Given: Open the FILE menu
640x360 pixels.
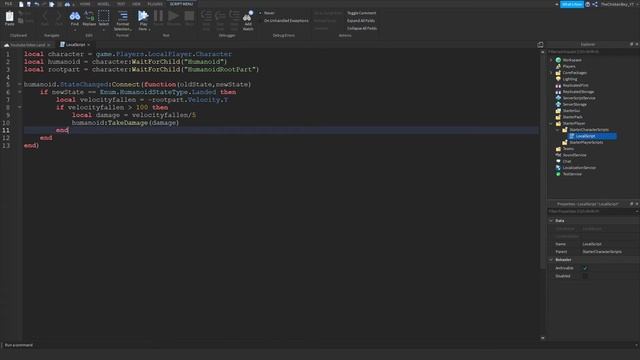Looking at the screenshot, I should click(8, 4).
